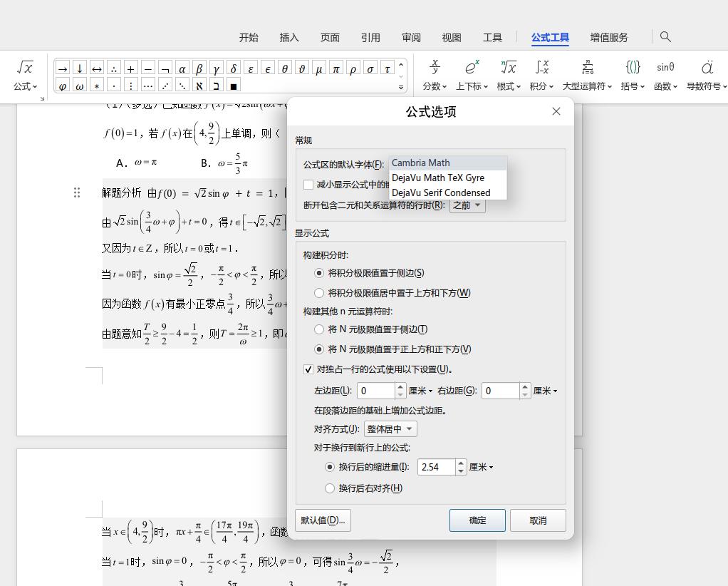Insert therefore symbol
The image size is (728, 586).
click(x=114, y=68)
